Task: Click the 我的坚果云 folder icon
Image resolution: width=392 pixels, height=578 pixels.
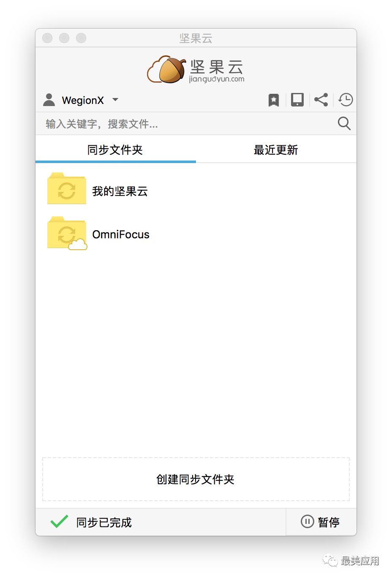Action: click(67, 189)
